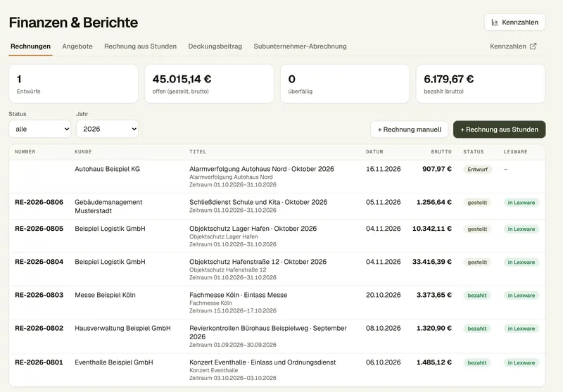Open the Deckungsbeitrag tab

(215, 46)
